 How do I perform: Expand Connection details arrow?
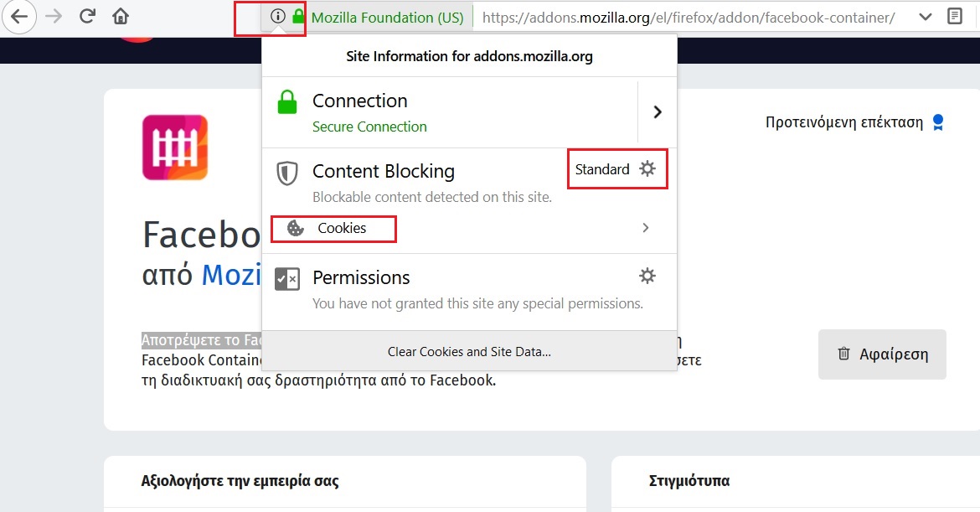tap(658, 112)
